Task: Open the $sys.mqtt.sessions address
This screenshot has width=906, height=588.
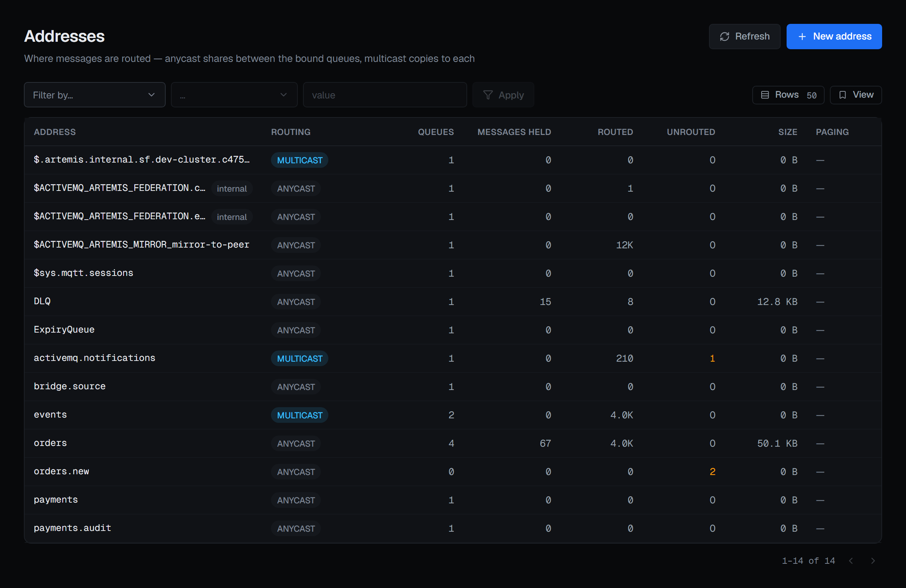Action: coord(83,273)
